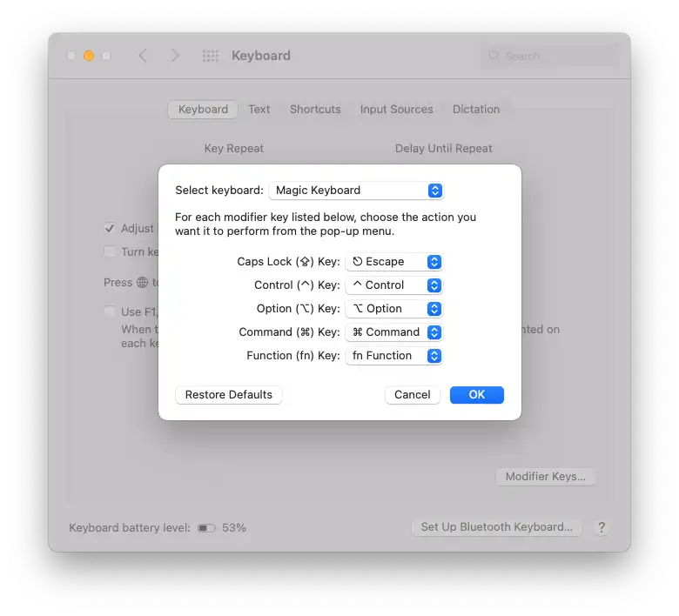Open the help question mark button

pos(601,527)
